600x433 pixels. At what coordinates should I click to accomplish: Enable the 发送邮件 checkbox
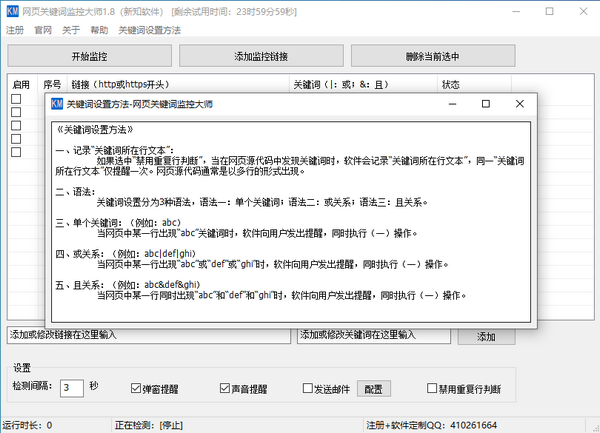[x=309, y=388]
